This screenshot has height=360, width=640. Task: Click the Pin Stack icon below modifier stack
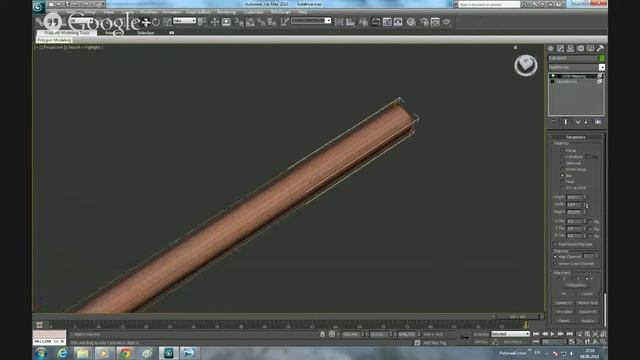(554, 122)
